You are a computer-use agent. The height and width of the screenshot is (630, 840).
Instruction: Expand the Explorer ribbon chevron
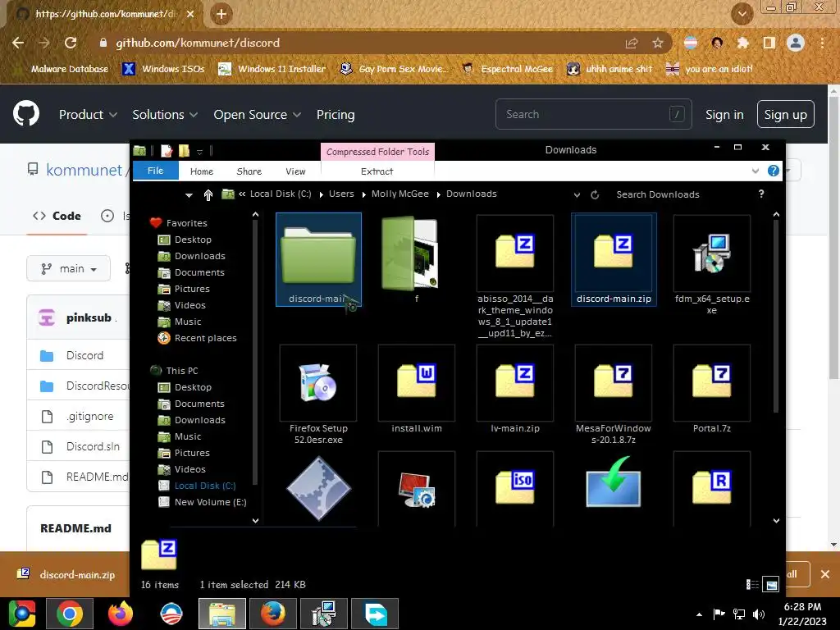coord(756,171)
